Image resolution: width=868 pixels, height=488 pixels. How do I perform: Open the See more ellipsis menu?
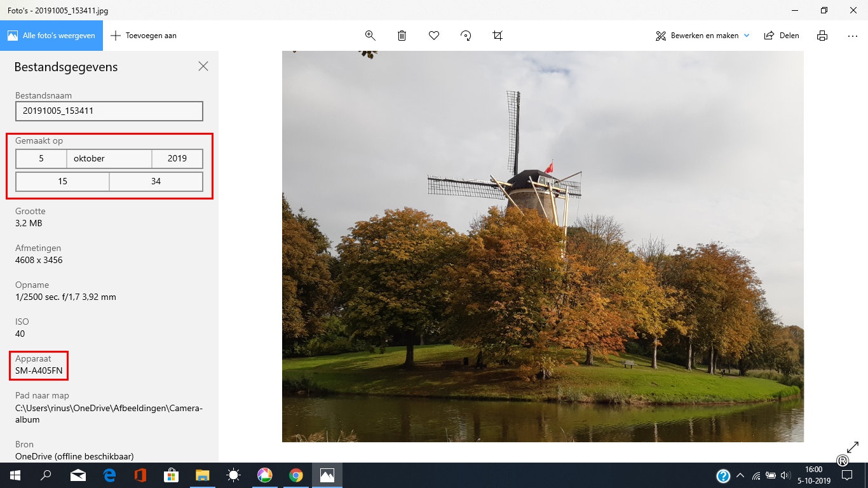tap(852, 36)
